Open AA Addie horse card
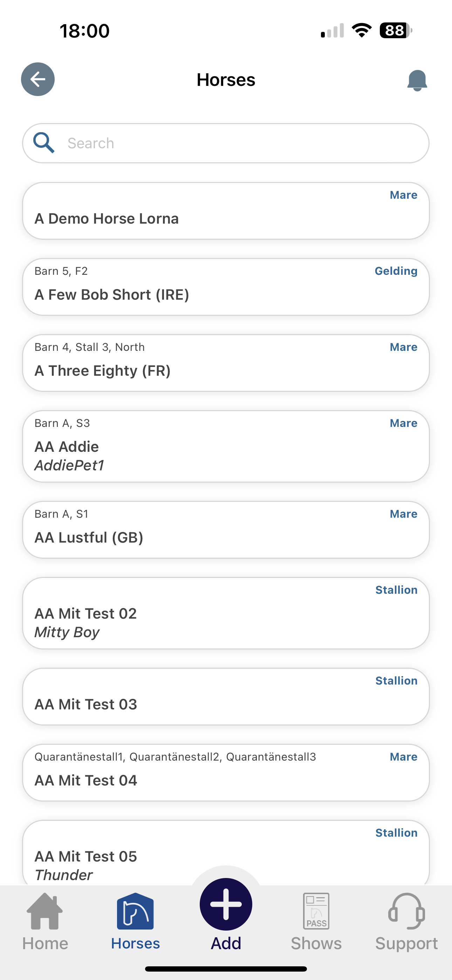This screenshot has width=452, height=980. [226, 446]
